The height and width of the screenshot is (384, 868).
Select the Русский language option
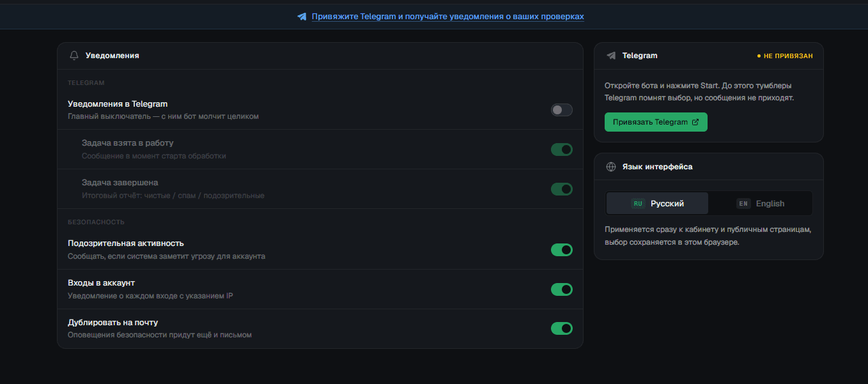click(x=657, y=203)
